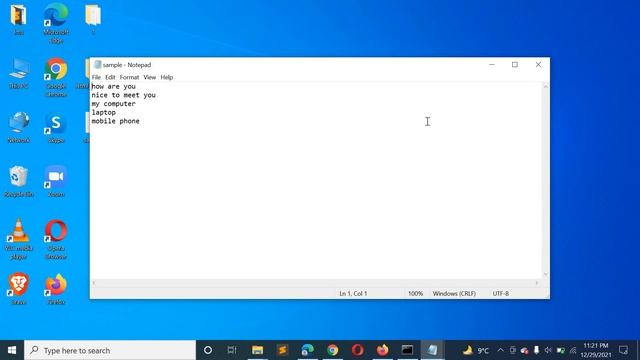Open File Explorer from the taskbar
The width and height of the screenshot is (640, 360).
(258, 350)
